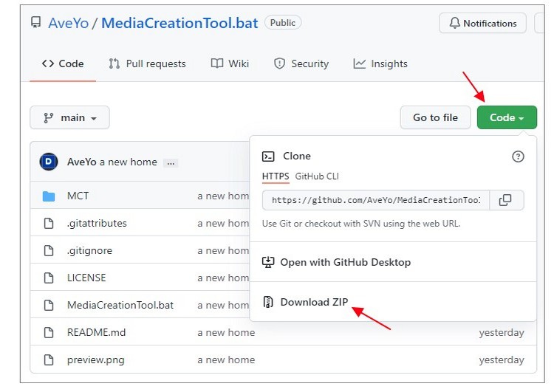The height and width of the screenshot is (392, 554).
Task: Select the HTTPS clone tab
Action: click(276, 176)
